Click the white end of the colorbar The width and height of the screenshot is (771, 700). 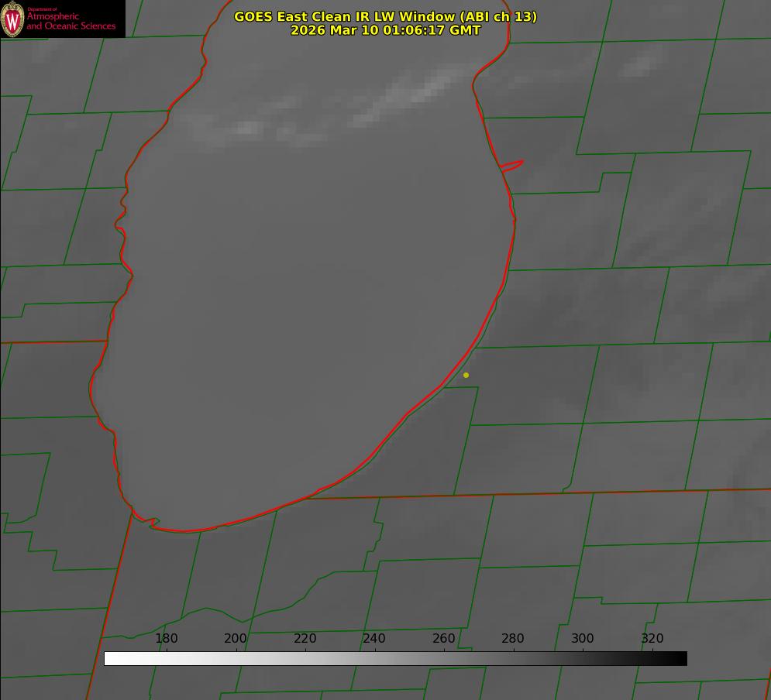[110, 658]
